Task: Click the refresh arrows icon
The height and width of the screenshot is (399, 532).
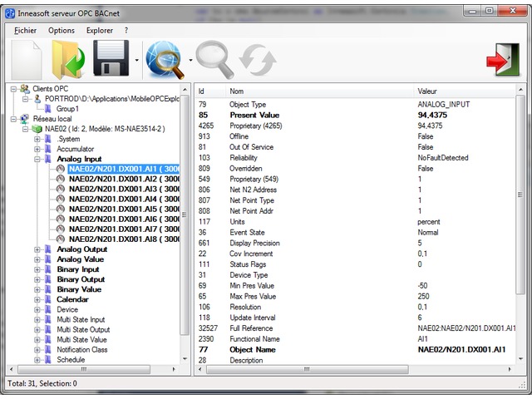Action: point(257,59)
